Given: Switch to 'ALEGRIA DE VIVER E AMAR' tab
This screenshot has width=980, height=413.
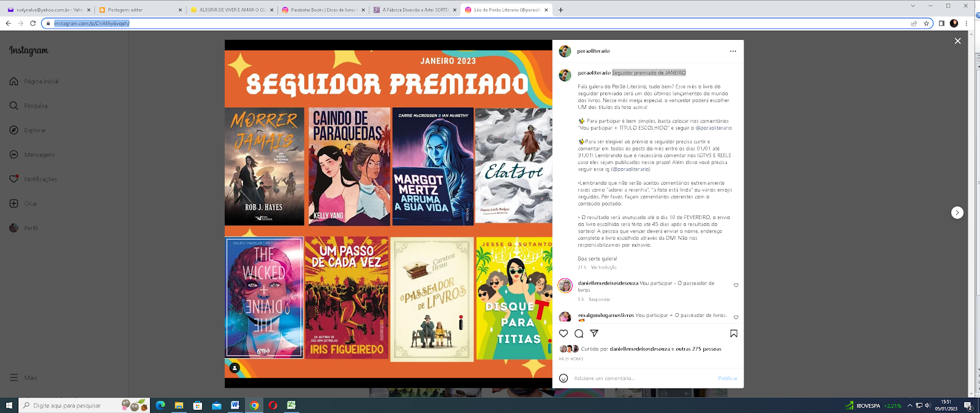Looking at the screenshot, I should click(x=232, y=10).
